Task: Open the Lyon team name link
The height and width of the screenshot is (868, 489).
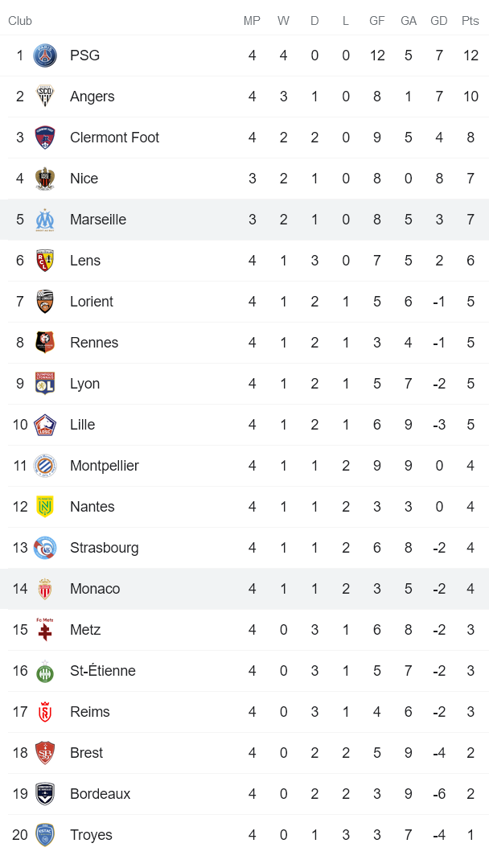Action: 84,384
